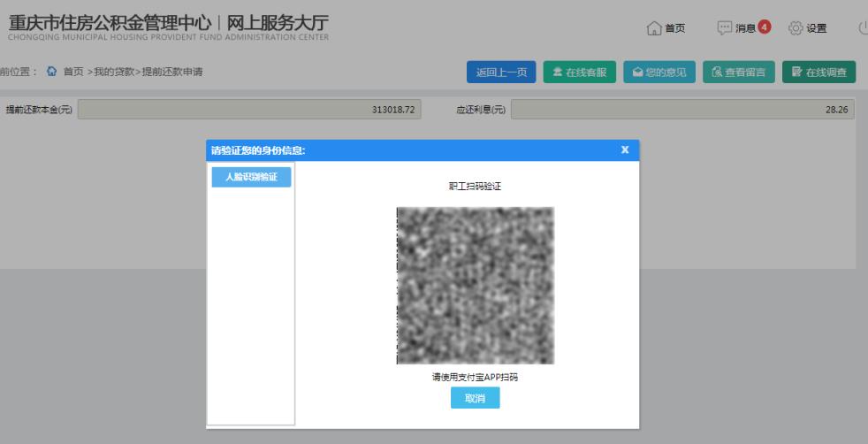Viewport: 868px width, 444px height.
Task: Open the 设置 gear icon
Action: point(796,27)
